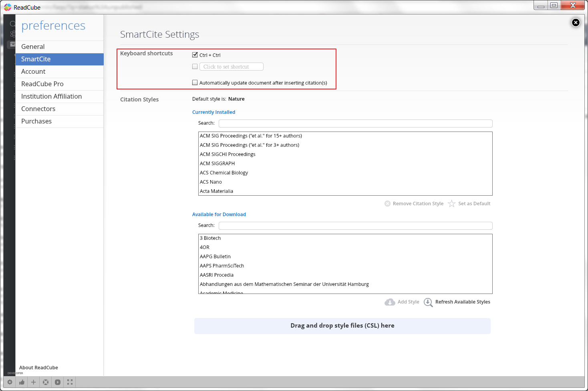Viewport: 588px width, 391px height.
Task: Open the Account preferences section
Action: 59,71
